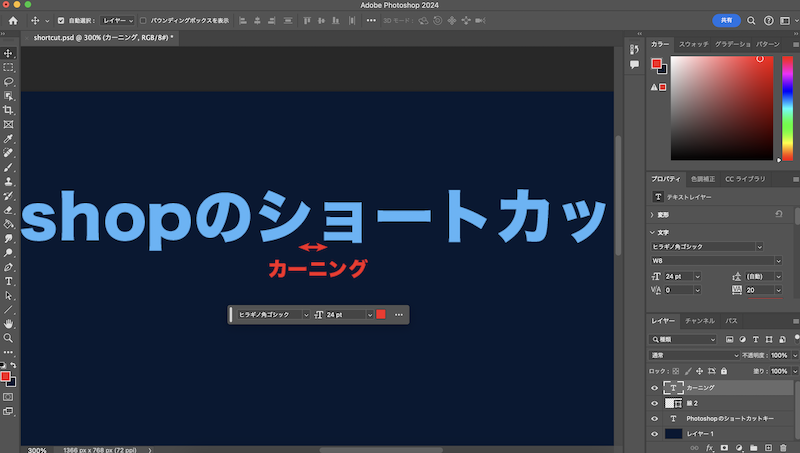Screen dimensions: 800x453
Task: Select the Zoom tool in the left toolbar
Action: (x=8, y=338)
